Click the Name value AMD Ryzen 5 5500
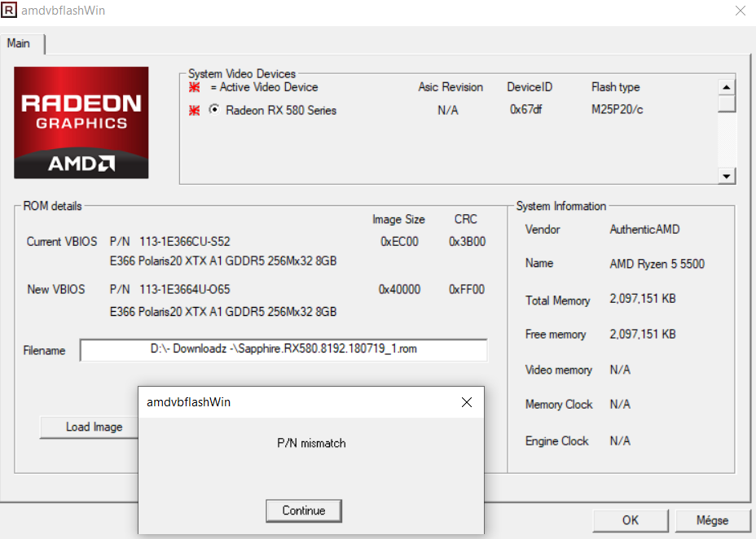 pos(657,264)
